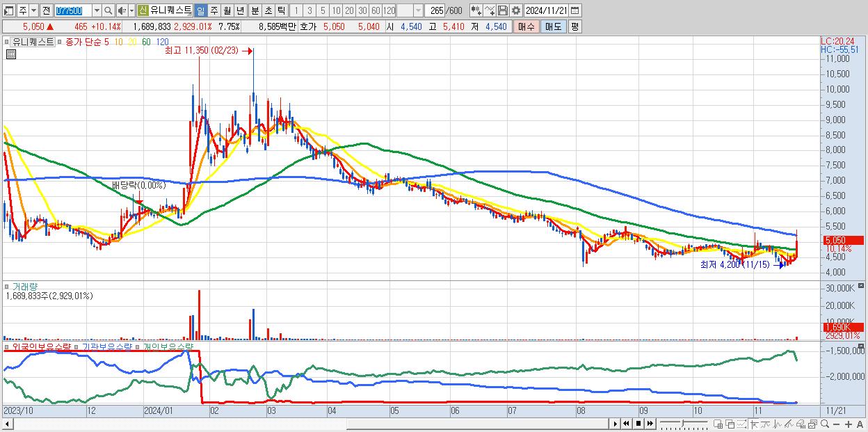Image resolution: width=868 pixels, height=432 pixels.
Task: Click the drawing pencil line icon
Action: (x=789, y=424)
